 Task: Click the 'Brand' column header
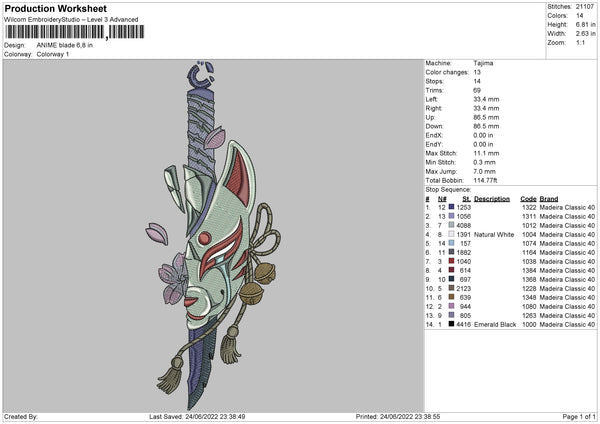(549, 199)
